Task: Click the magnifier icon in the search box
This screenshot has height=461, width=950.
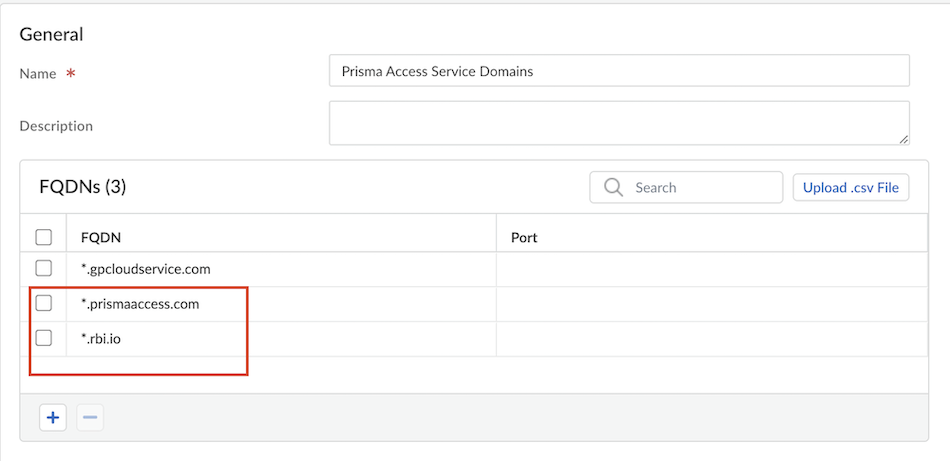Action: (615, 187)
